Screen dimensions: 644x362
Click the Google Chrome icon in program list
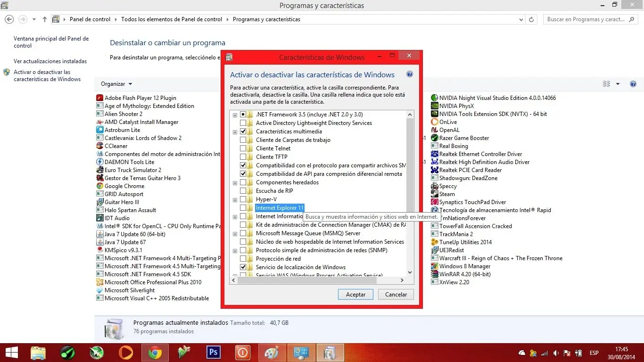tap(100, 186)
